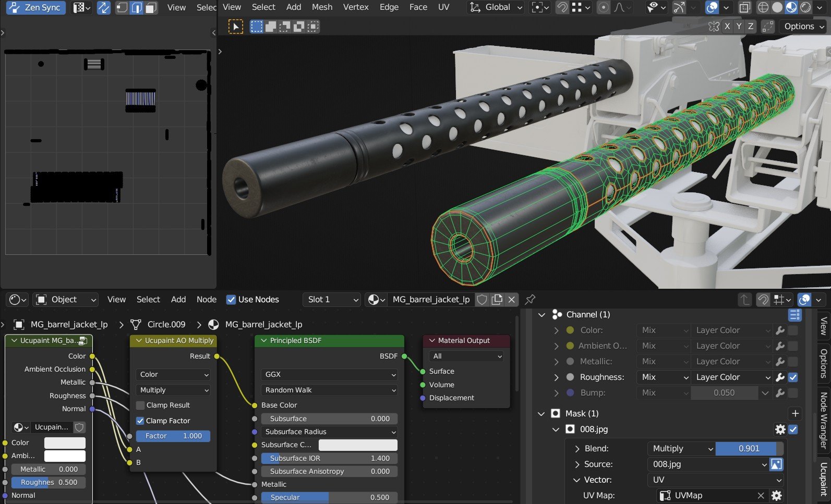Pin the node editor material
This screenshot has width=831, height=504.
(530, 300)
